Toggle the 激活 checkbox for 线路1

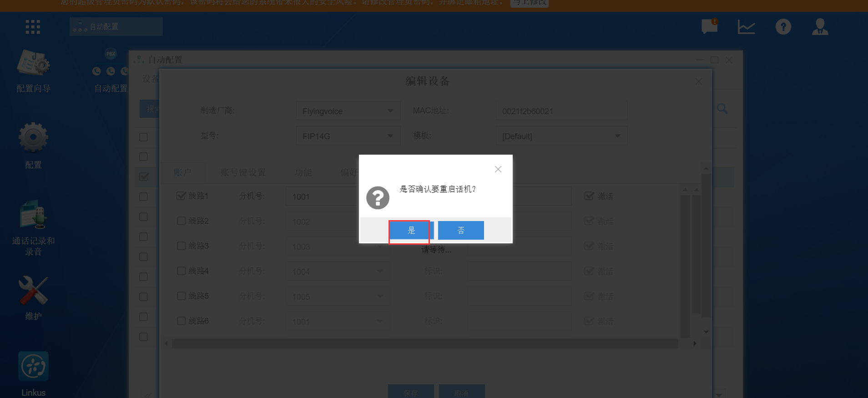coord(589,196)
